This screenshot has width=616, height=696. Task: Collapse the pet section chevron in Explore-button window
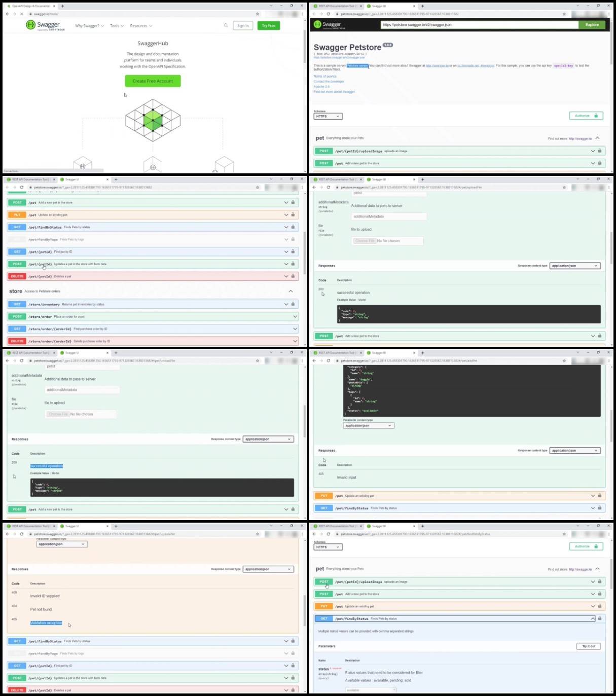coord(597,138)
